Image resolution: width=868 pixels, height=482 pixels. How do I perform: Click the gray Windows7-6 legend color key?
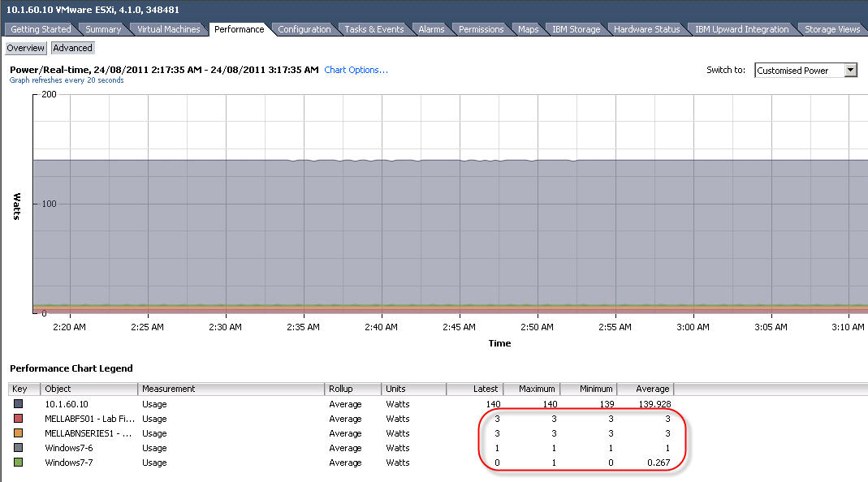19,448
